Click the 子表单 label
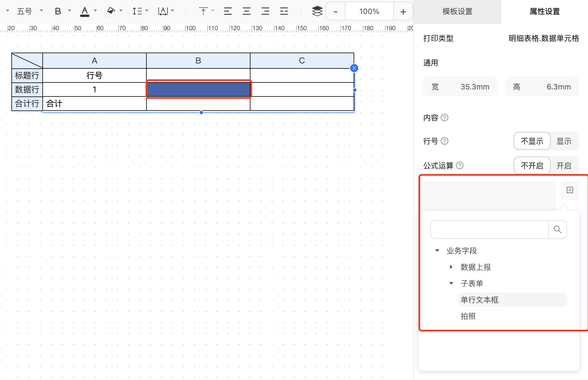Viewport: 588px width, 380px height. click(472, 283)
